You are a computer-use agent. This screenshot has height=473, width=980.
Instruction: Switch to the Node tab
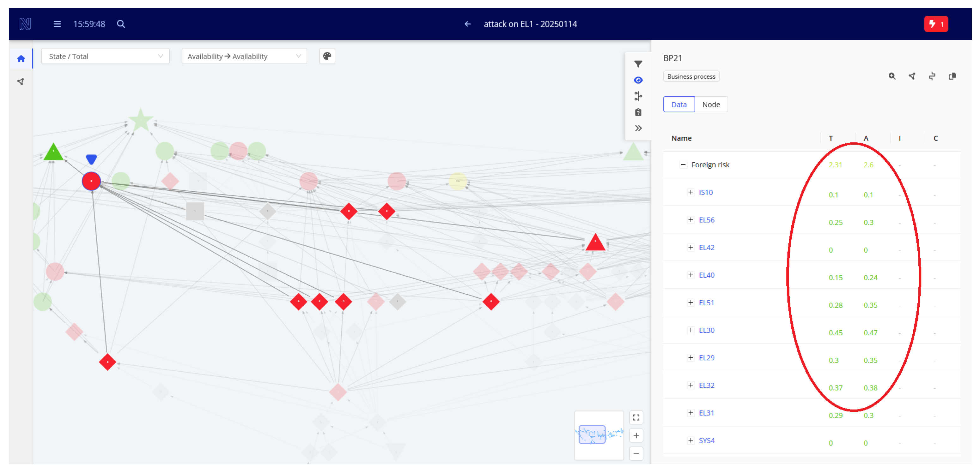(711, 105)
